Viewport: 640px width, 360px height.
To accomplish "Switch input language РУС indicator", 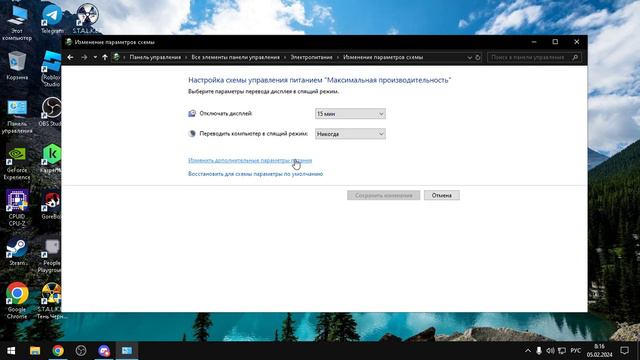I will (576, 351).
